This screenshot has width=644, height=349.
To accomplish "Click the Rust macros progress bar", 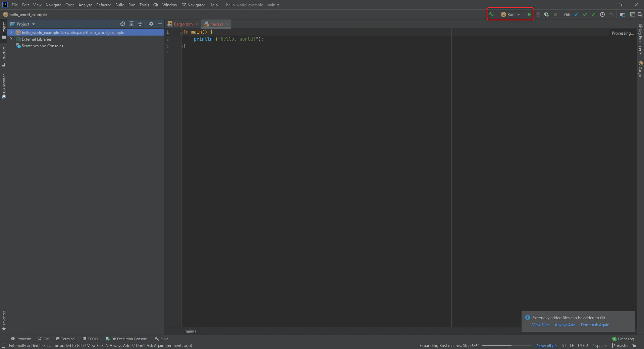I will pos(506,346).
